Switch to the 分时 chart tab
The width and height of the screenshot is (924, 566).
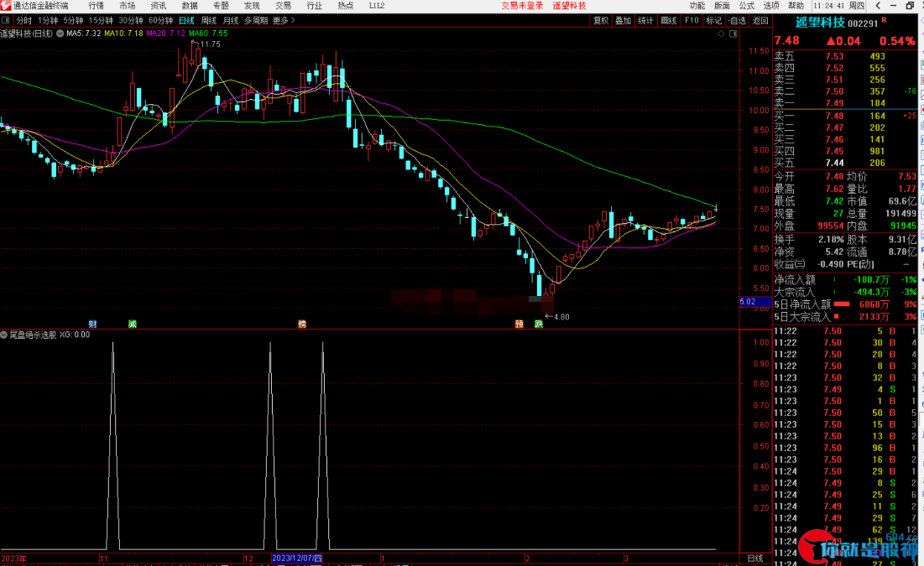tap(24, 21)
